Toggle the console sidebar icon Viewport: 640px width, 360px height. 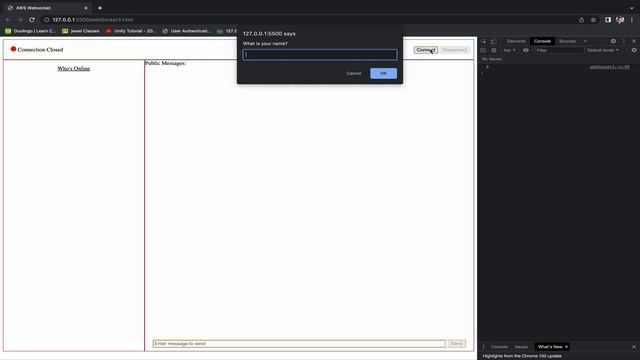(x=483, y=50)
